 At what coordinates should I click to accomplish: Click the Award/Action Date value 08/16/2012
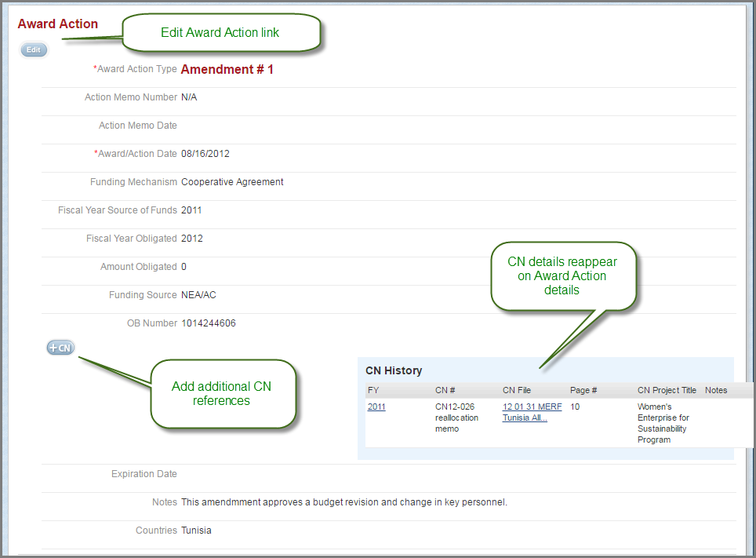coord(205,154)
